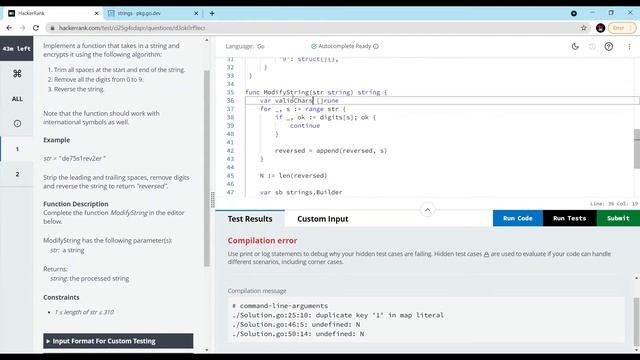The width and height of the screenshot is (640, 360).
Task: Click the Example heading
Action: [x=56, y=140]
